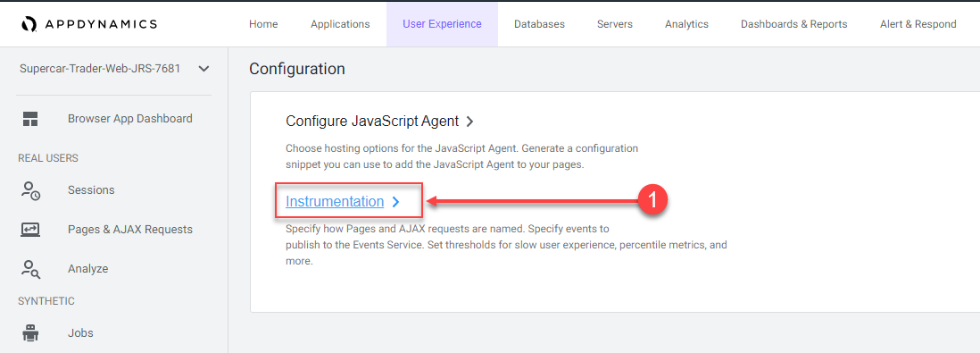This screenshot has width=980, height=353.
Task: Open the Servers tab
Action: [x=614, y=24]
